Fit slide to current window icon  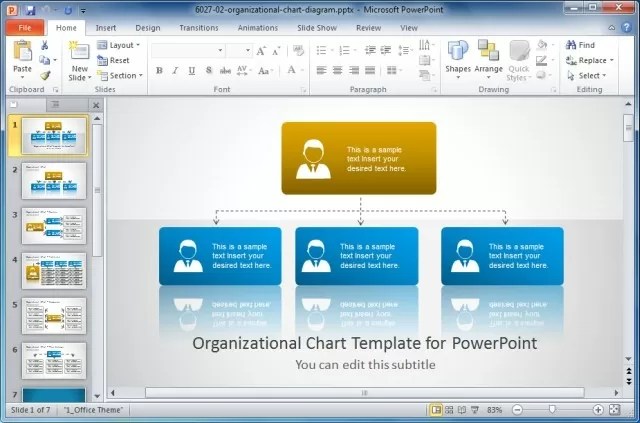[x=614, y=409]
